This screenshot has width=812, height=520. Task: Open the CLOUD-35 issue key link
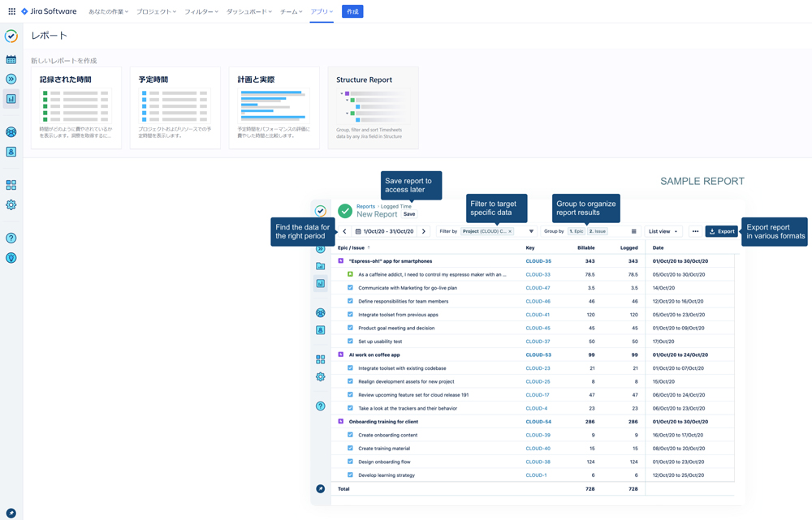538,261
